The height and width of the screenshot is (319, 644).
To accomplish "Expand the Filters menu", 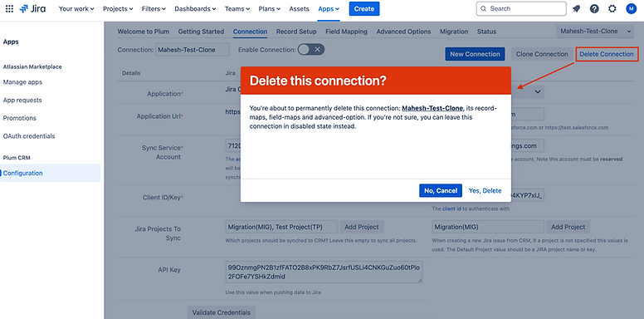I will click(154, 8).
